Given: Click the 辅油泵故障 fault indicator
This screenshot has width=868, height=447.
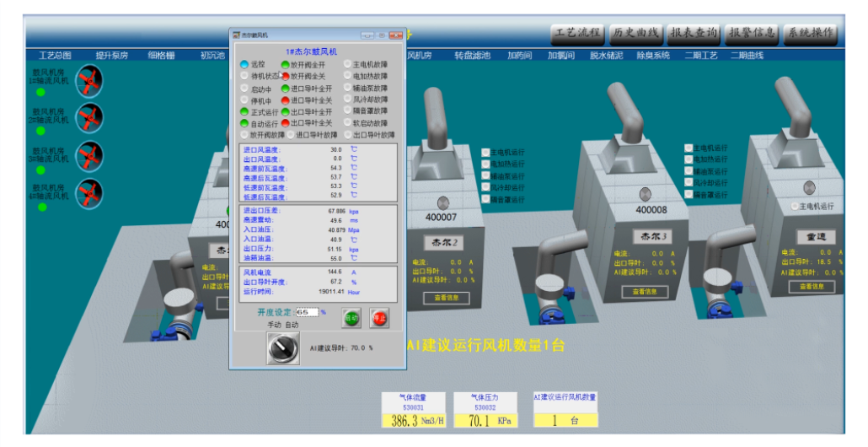Looking at the screenshot, I should (348, 88).
